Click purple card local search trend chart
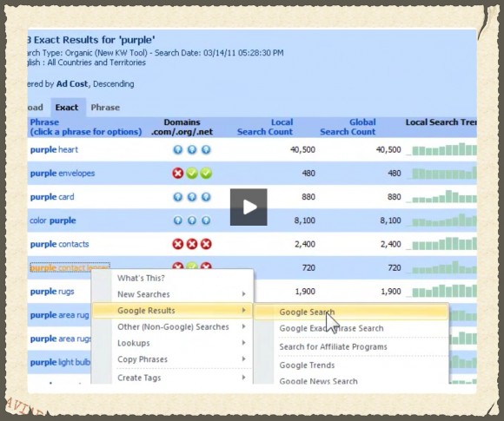Screen dimensions: 504x421 coord(441,196)
